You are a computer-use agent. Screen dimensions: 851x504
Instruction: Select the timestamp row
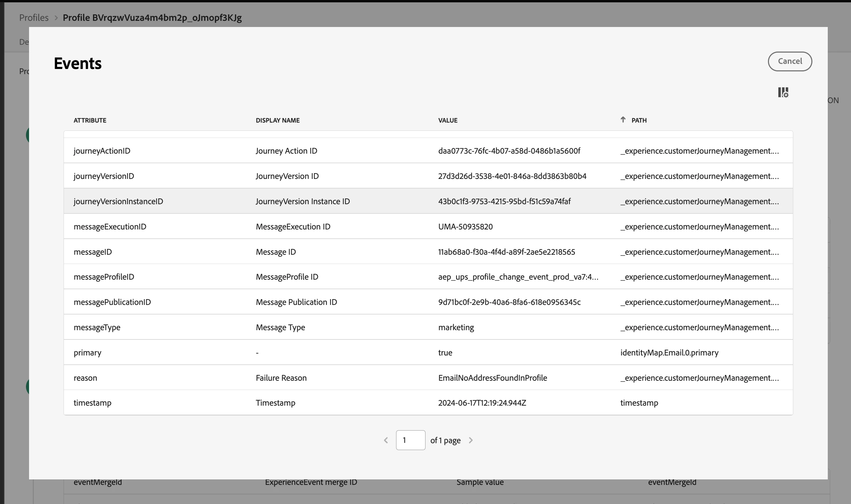click(x=92, y=403)
